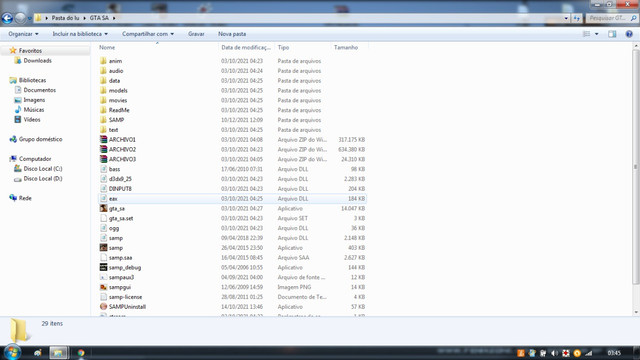
Task: Select the audio folder icon
Action: [103, 71]
